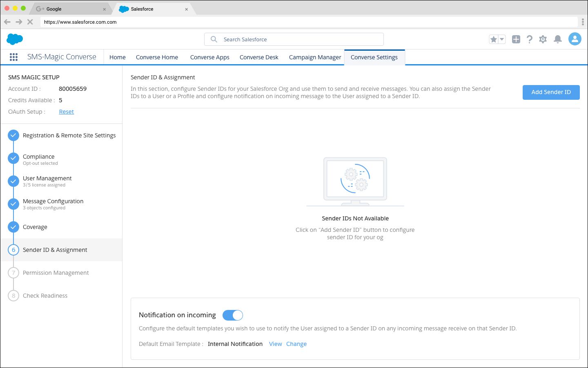
Task: Click the Coverage step checkmark icon
Action: (13, 227)
